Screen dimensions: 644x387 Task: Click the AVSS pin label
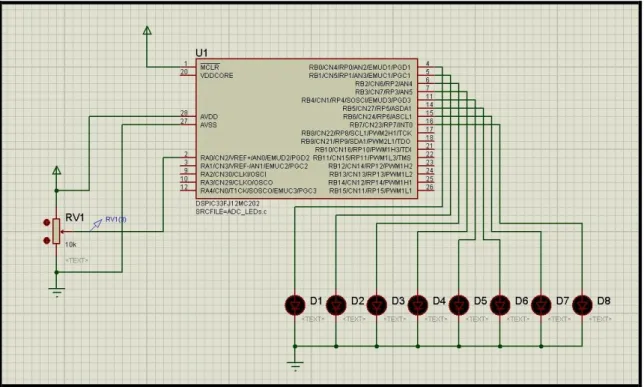coord(208,125)
